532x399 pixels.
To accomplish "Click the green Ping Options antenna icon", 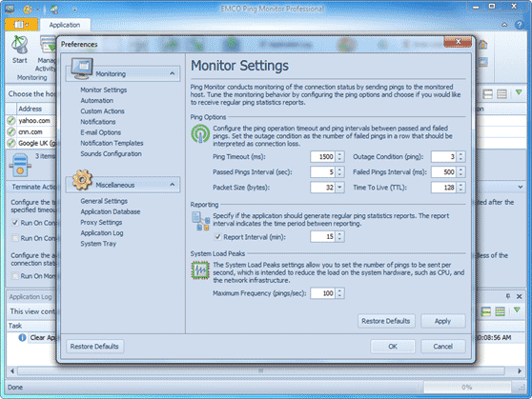I will (x=200, y=133).
